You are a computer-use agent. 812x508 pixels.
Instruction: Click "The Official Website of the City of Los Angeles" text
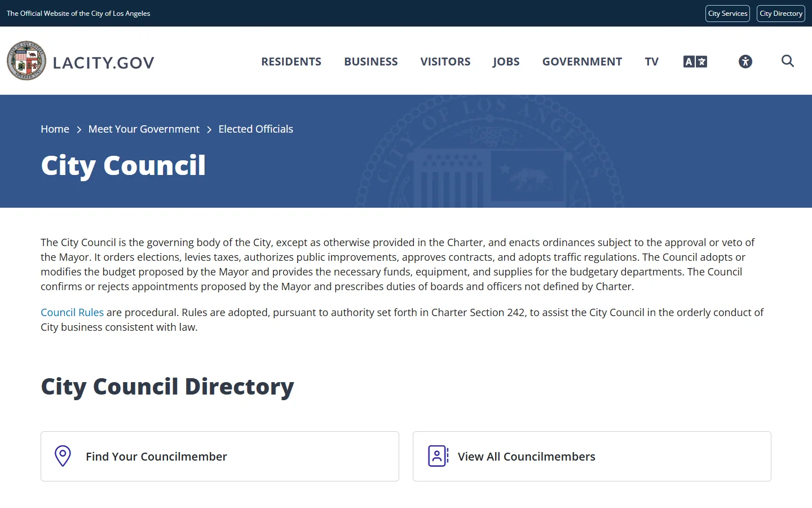point(78,14)
